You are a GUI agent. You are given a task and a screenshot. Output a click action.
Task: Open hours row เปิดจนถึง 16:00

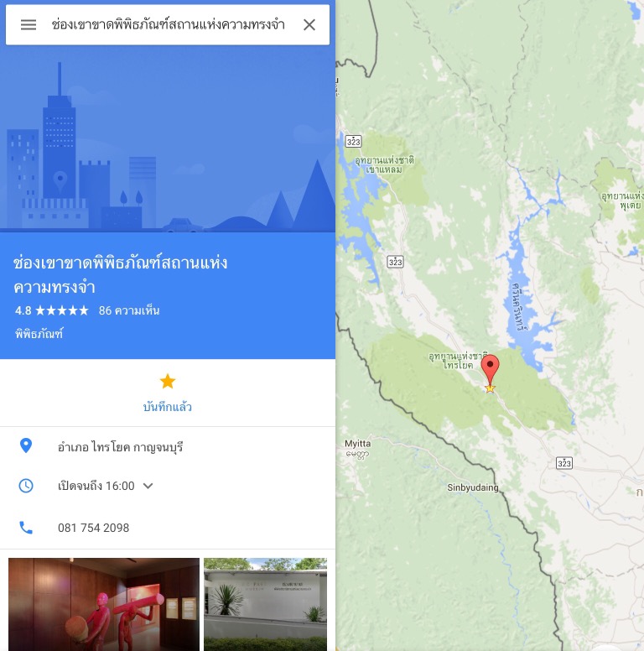coord(168,486)
